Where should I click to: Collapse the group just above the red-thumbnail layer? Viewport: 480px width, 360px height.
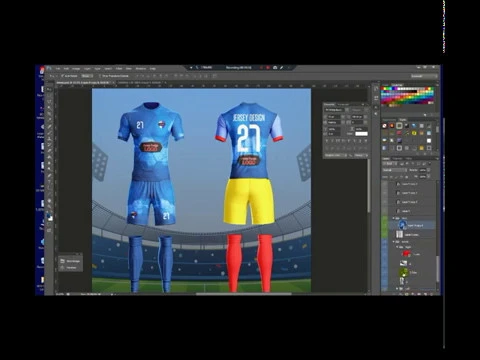pos(397,247)
